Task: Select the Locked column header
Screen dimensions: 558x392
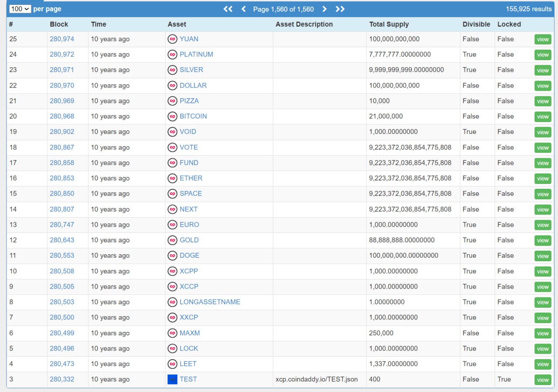Action: [x=509, y=24]
